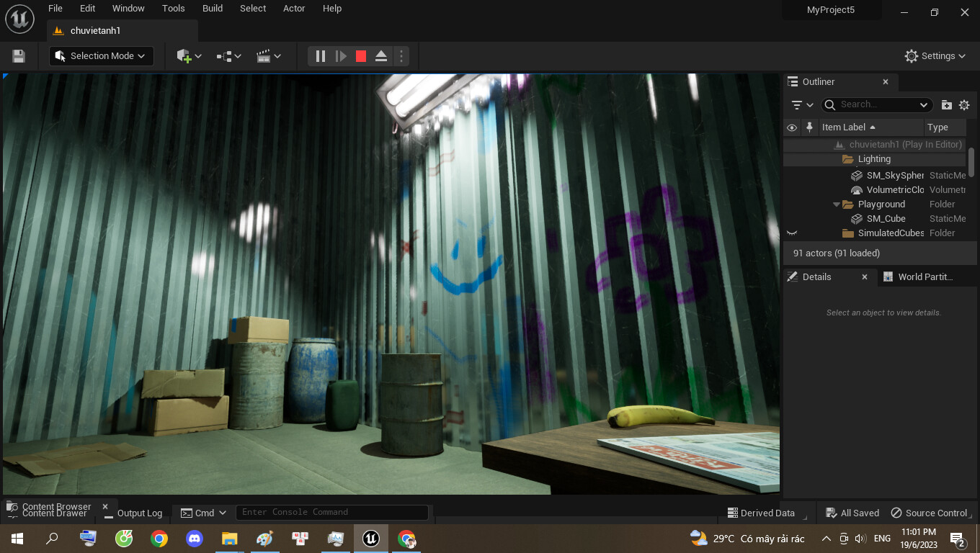Close the Outliner tab
This screenshot has height=553, width=980.
[x=886, y=82]
